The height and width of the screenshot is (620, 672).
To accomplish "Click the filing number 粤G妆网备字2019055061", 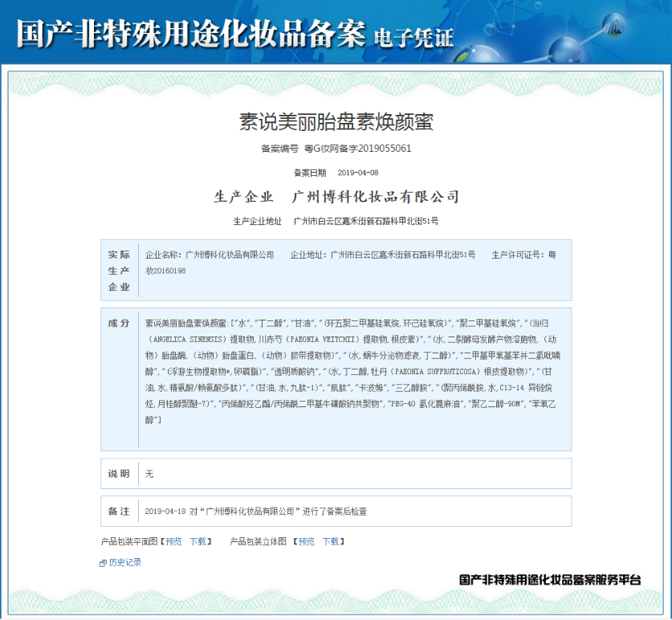I will 358,149.
